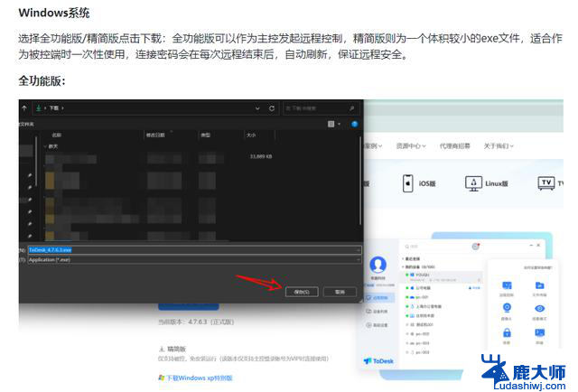Click the lock screen icon in the ToDesk panel
Viewport: 578px width, 392px height.
[507, 332]
